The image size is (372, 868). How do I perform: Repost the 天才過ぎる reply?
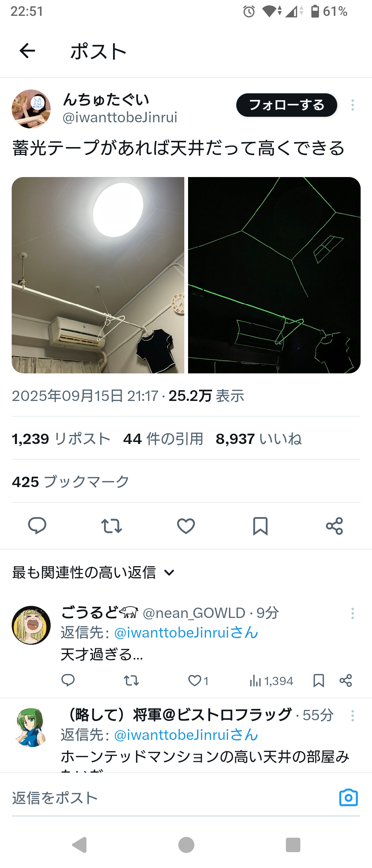(131, 681)
